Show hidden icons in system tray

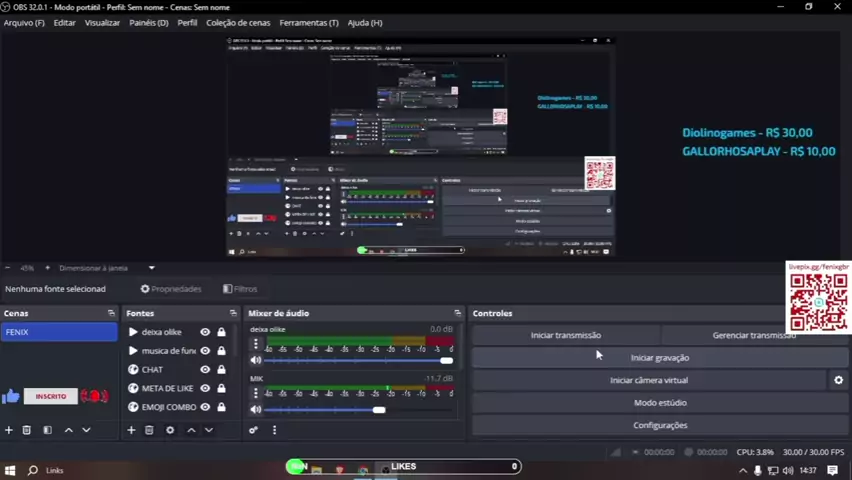click(x=742, y=470)
